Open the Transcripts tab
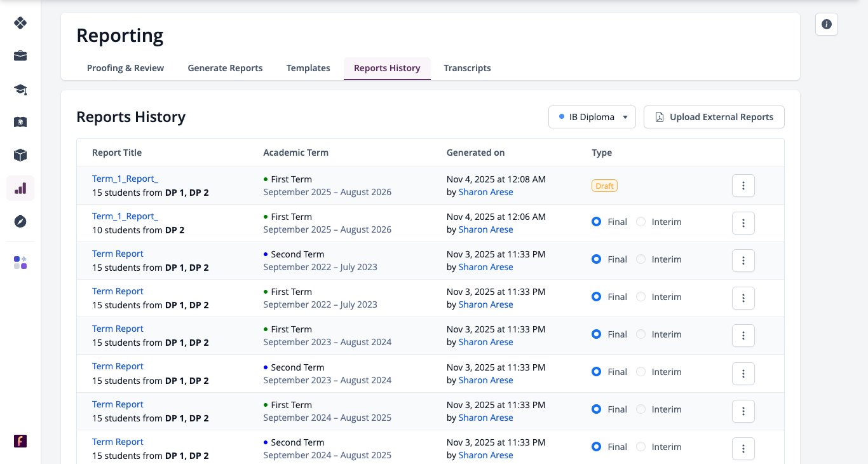 [467, 68]
